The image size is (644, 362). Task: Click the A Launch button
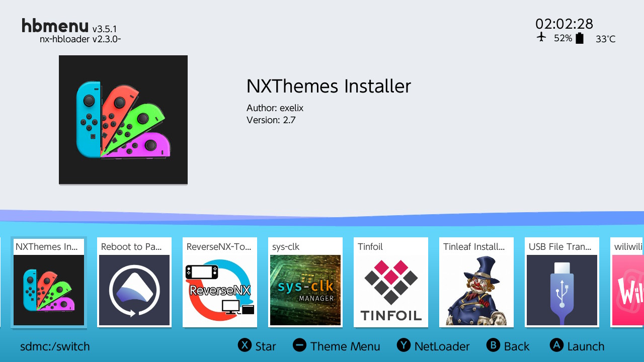(577, 346)
